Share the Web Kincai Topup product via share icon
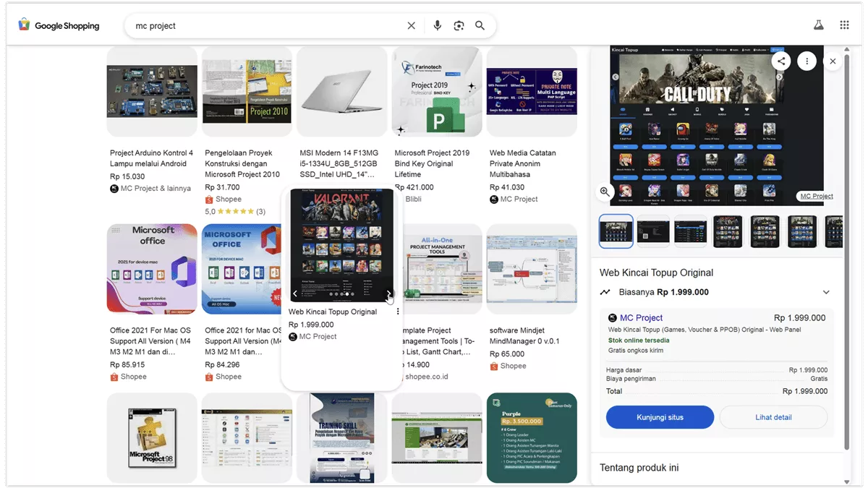The image size is (868, 488). click(x=781, y=61)
